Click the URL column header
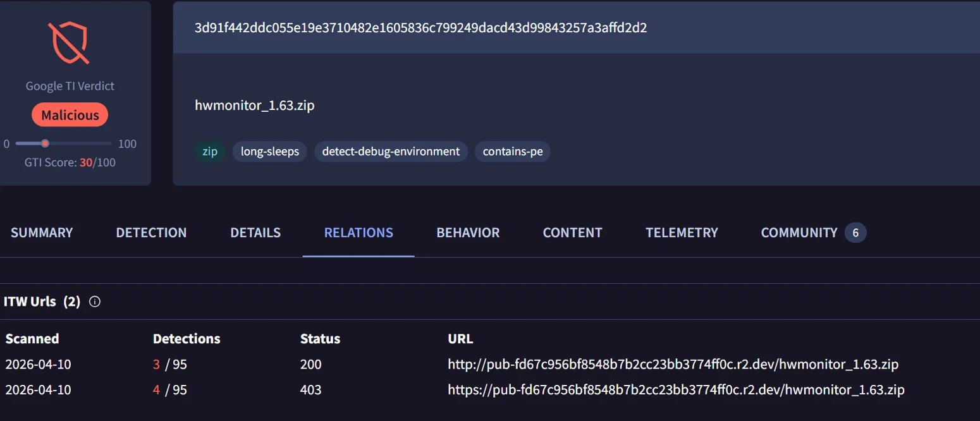The height and width of the screenshot is (421, 980). point(460,339)
